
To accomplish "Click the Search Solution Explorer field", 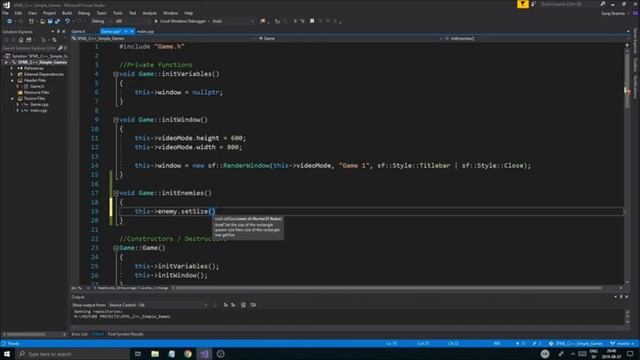I will (29, 48).
